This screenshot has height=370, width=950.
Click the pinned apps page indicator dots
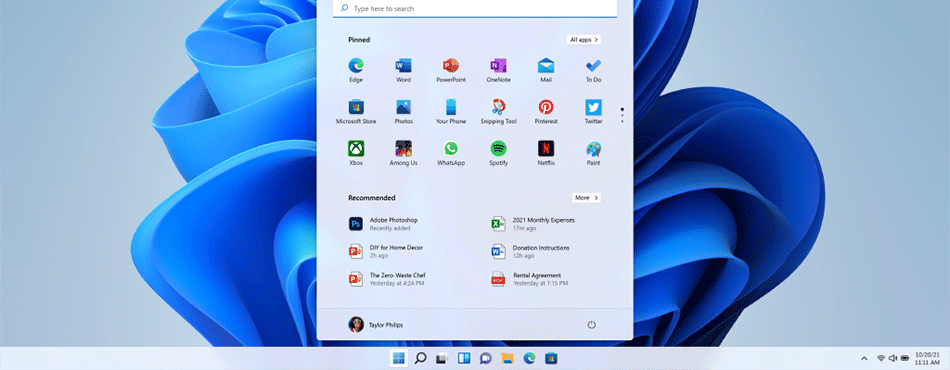coord(622,115)
